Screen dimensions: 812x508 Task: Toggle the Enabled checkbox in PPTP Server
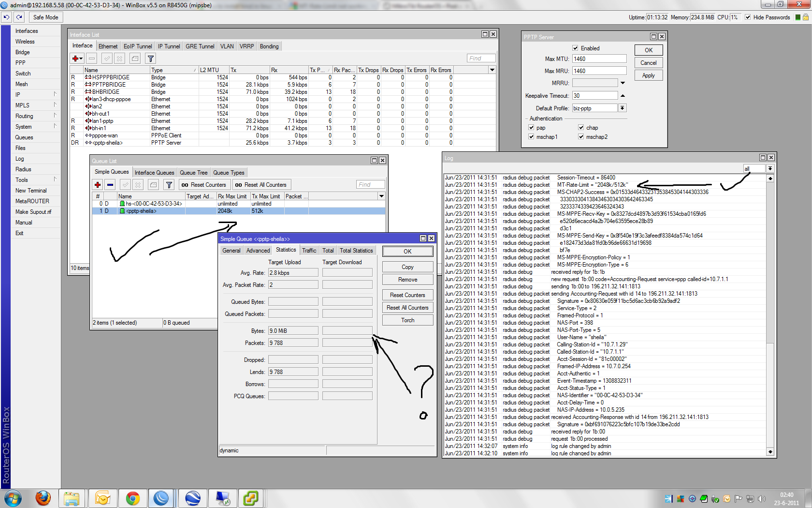tap(575, 48)
